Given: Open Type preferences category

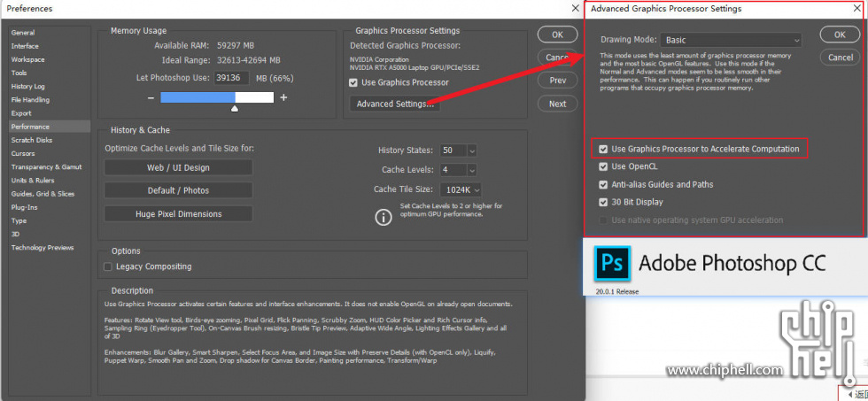Looking at the screenshot, I should point(19,220).
